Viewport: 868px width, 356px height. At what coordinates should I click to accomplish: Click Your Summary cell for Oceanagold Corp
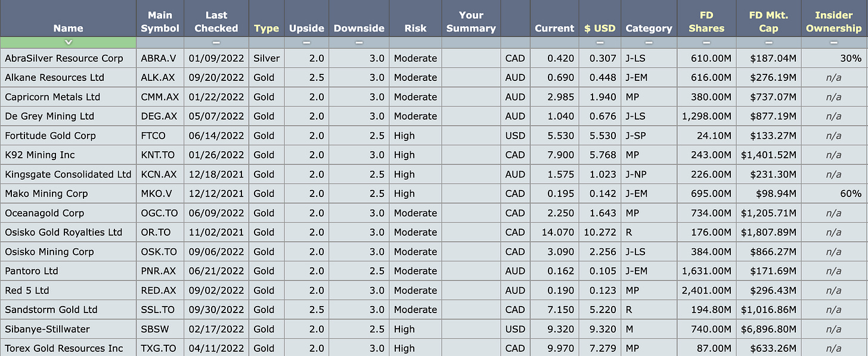pyautogui.click(x=471, y=213)
